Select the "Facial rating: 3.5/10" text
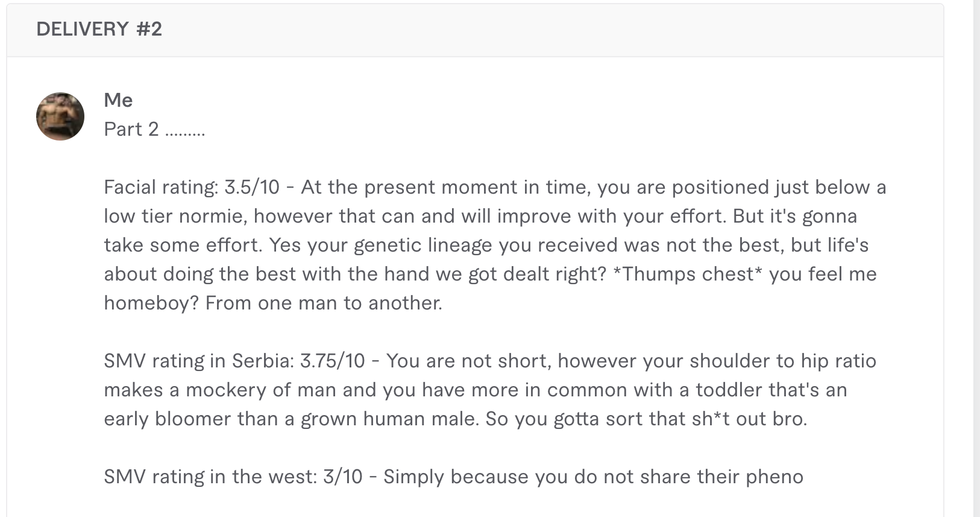980x517 pixels. click(x=192, y=187)
